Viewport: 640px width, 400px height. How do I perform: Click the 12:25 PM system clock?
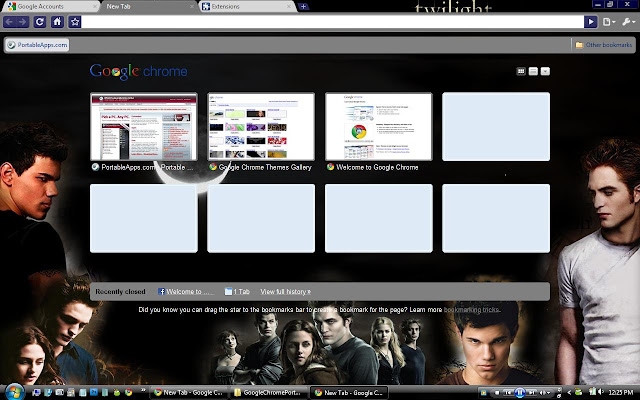point(620,393)
